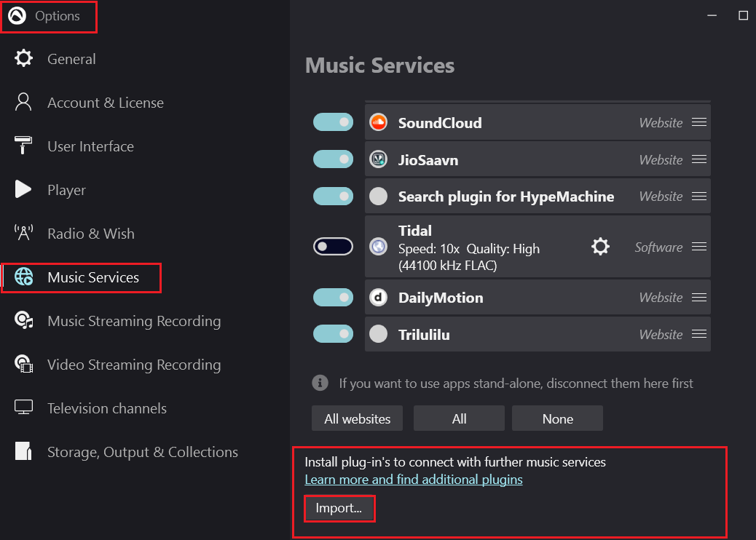The height and width of the screenshot is (540, 756).
Task: Click the JioSaavn row reorder handle
Action: pyautogui.click(x=699, y=159)
